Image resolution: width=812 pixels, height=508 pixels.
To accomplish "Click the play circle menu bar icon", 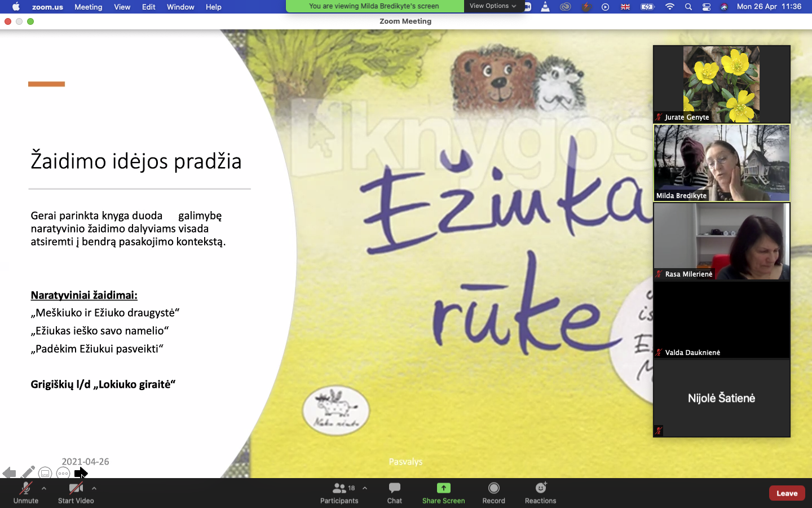I will coord(605,7).
